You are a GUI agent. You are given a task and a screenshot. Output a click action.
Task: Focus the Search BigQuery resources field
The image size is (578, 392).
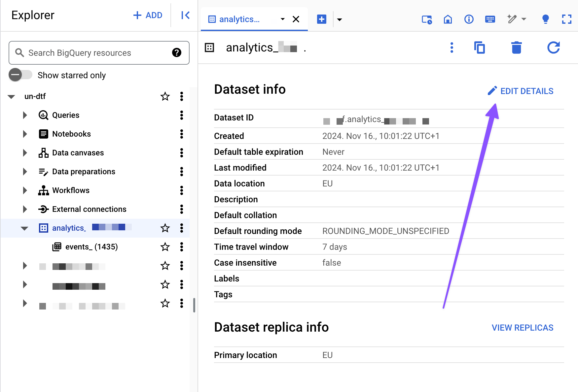point(99,53)
